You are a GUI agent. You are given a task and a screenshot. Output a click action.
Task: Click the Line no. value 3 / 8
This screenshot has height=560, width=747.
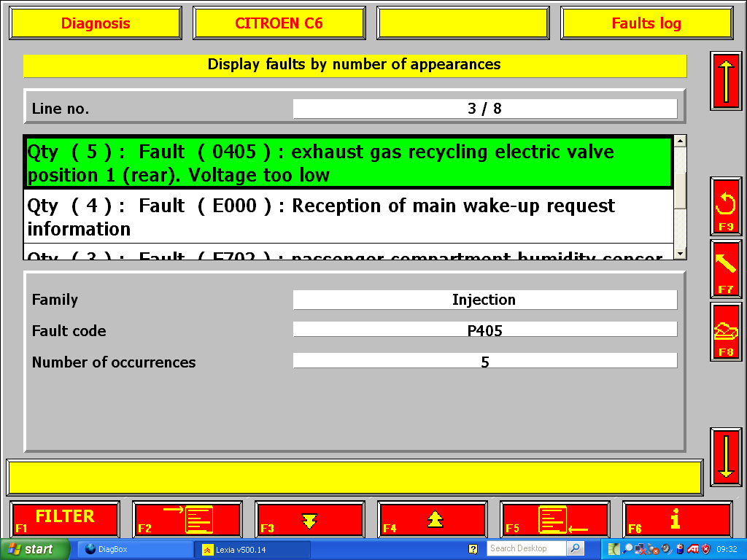click(x=485, y=109)
